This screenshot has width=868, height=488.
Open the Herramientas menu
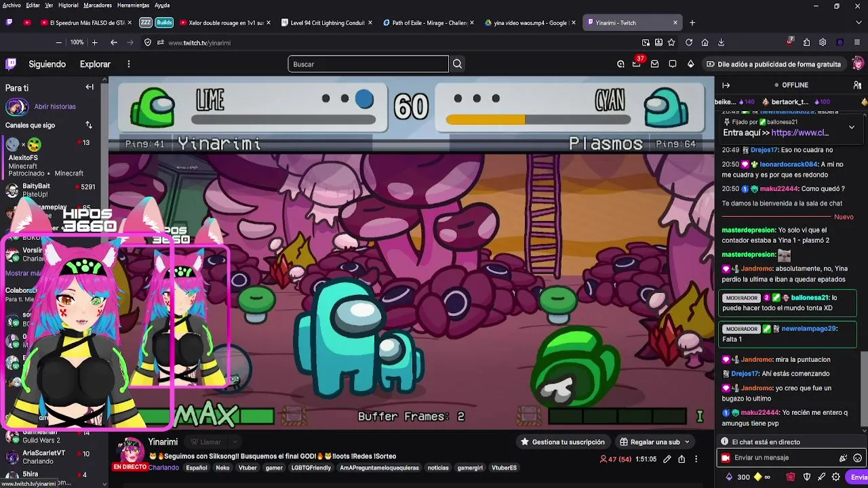pos(133,5)
